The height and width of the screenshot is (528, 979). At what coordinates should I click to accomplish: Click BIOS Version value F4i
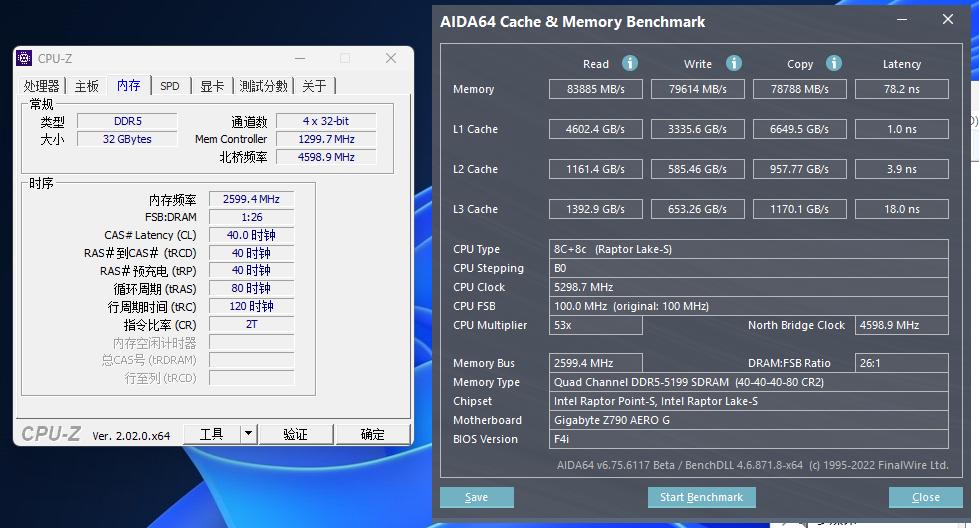tap(749, 439)
